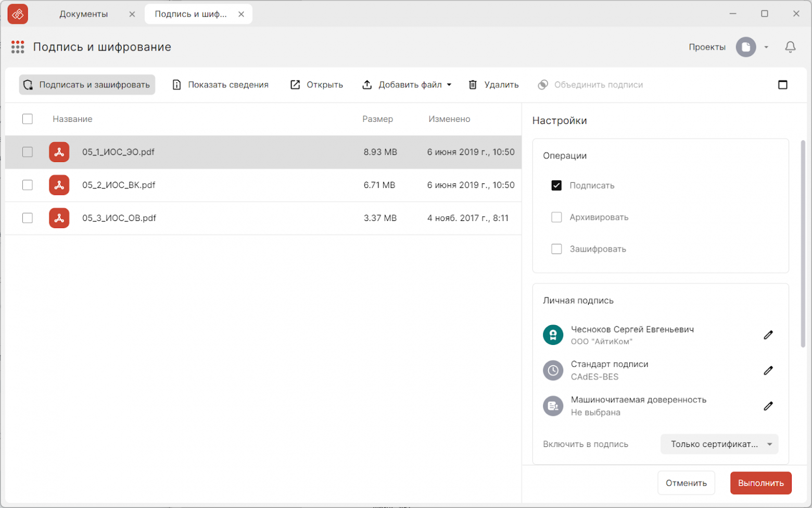The image size is (812, 508).
Task: Click the notifications bell icon
Action: click(x=790, y=47)
